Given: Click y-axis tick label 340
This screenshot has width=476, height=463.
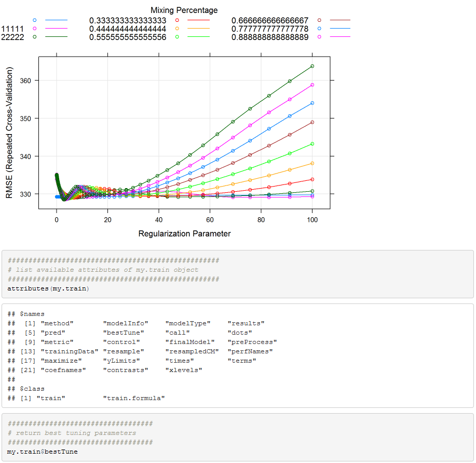Looking at the screenshot, I should point(25,156).
